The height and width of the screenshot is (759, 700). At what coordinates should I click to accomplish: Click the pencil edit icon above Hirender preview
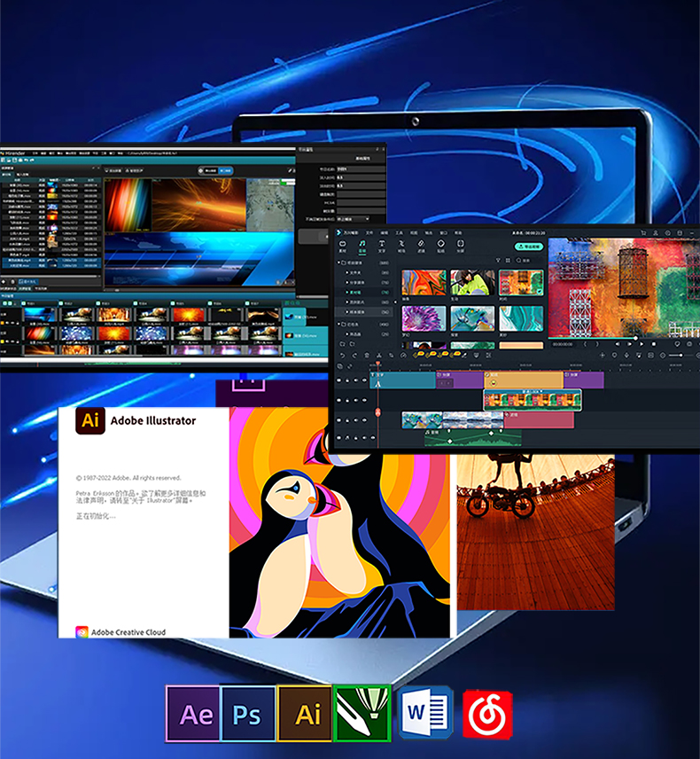291,170
